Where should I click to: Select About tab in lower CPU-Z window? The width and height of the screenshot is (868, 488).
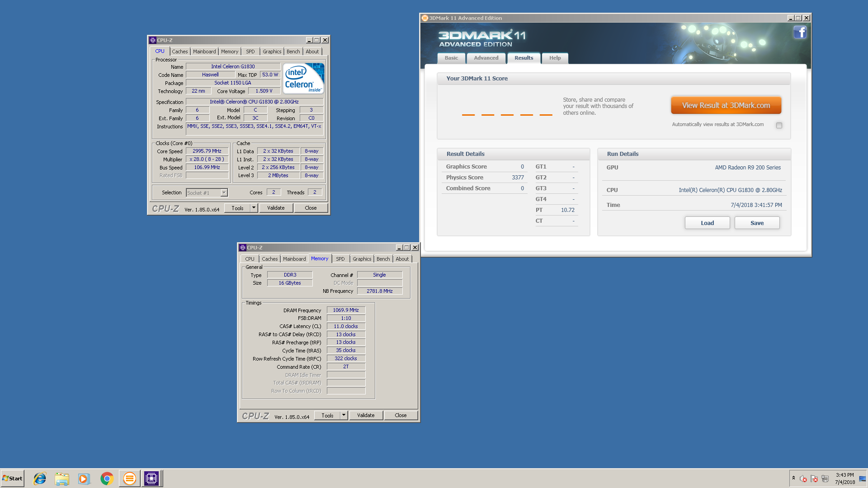(x=402, y=259)
